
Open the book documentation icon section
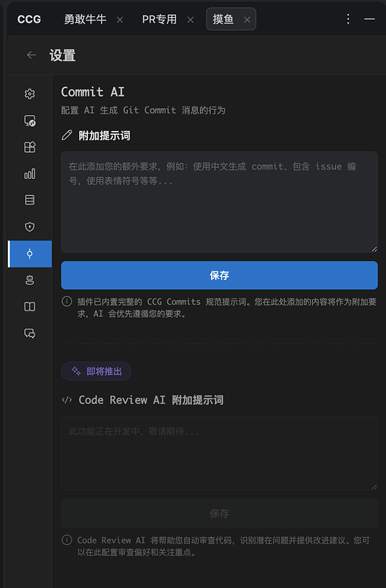[x=30, y=307]
